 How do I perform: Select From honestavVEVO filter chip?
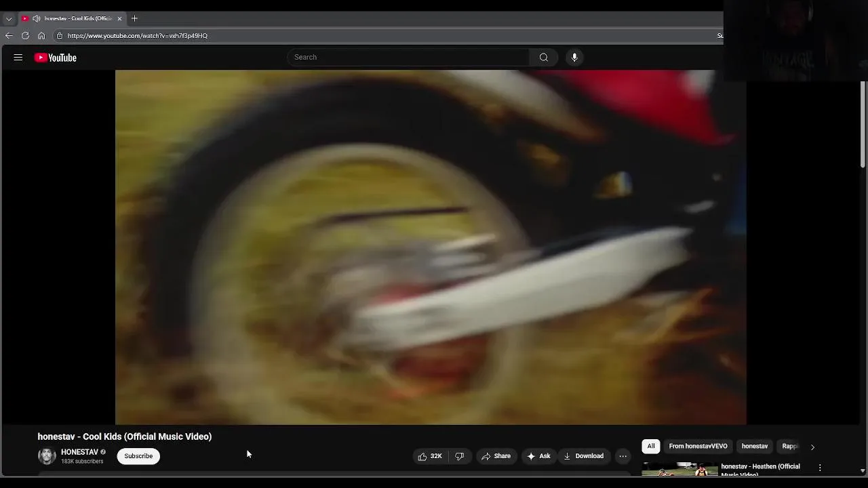(698, 446)
